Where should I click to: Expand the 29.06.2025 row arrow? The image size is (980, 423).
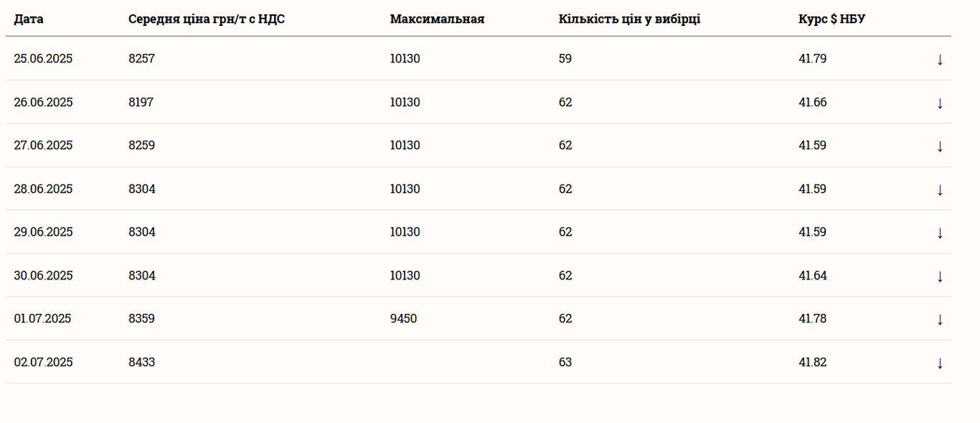[940, 233]
